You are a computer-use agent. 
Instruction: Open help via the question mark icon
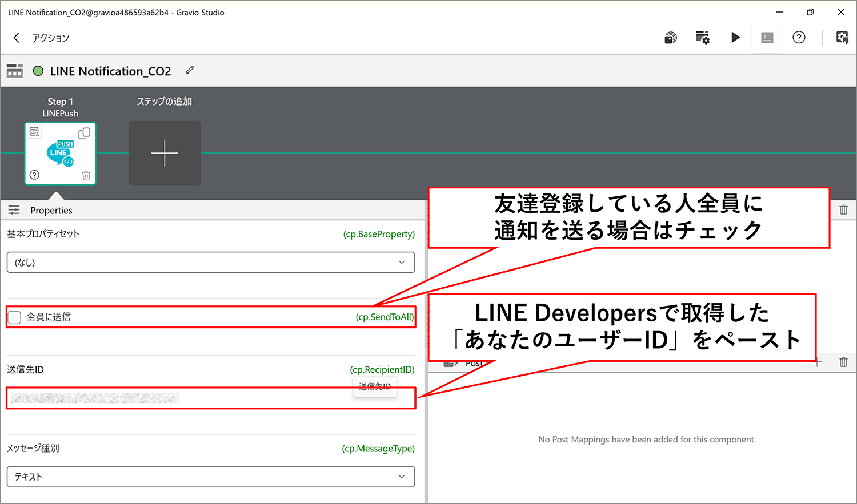pyautogui.click(x=799, y=38)
